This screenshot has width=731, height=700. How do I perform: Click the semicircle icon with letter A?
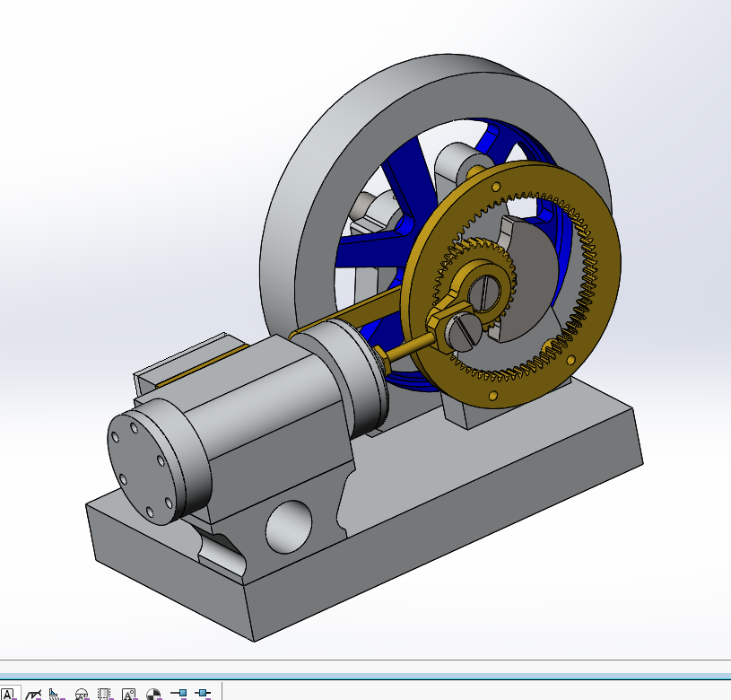(x=81, y=694)
